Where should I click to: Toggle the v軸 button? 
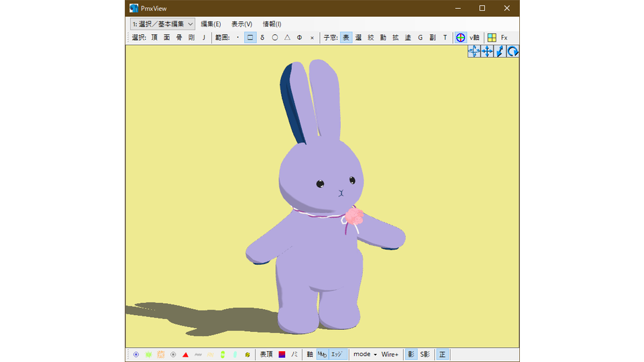click(x=474, y=38)
